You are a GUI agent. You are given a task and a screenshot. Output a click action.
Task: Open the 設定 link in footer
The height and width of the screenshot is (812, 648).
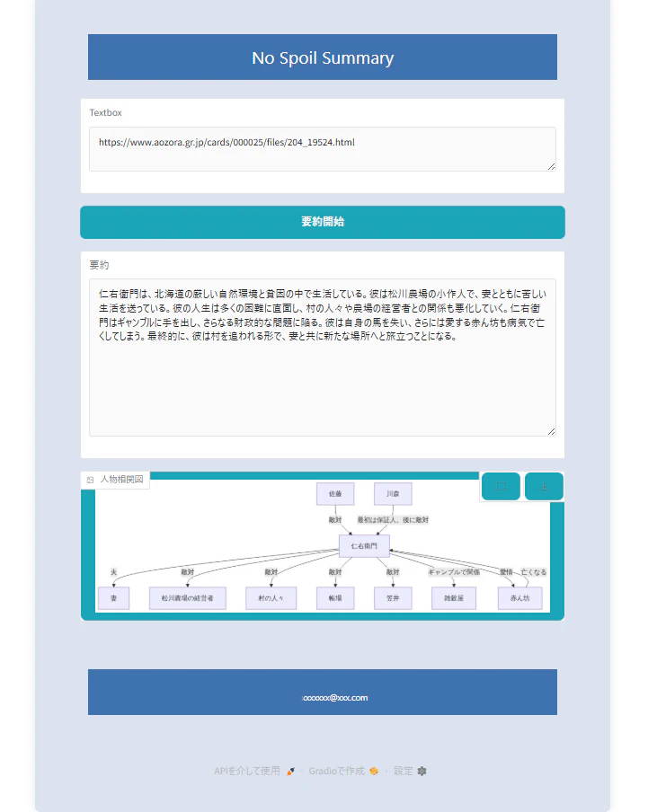point(410,771)
